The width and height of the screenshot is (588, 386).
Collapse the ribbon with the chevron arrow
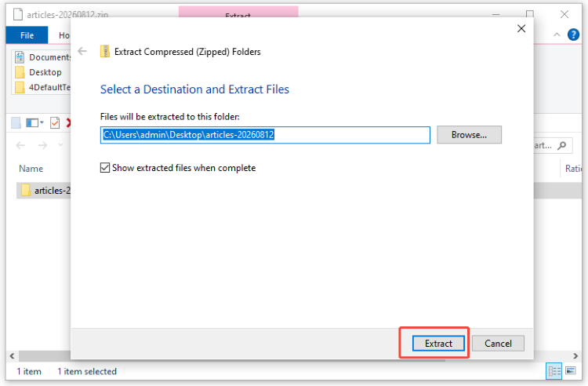pyautogui.click(x=557, y=35)
